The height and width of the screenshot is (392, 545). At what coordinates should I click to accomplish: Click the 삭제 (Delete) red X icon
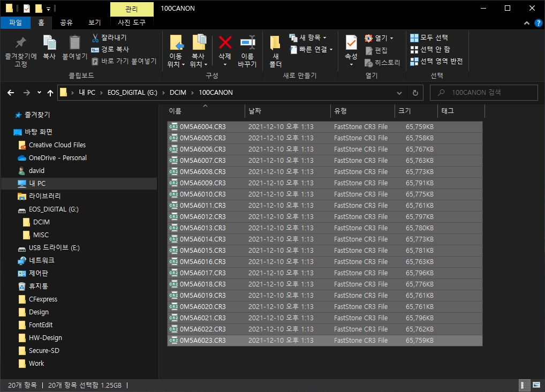225,43
